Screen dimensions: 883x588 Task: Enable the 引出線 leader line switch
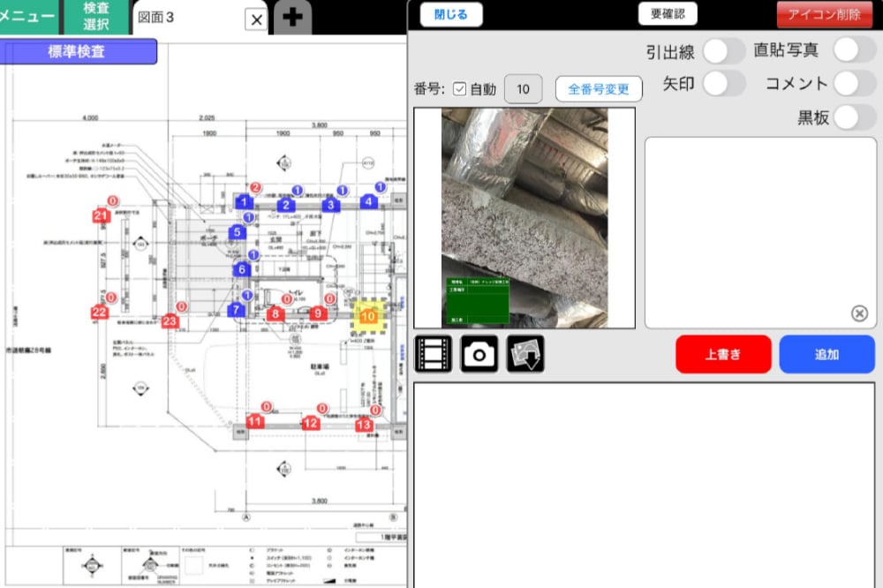[724, 51]
